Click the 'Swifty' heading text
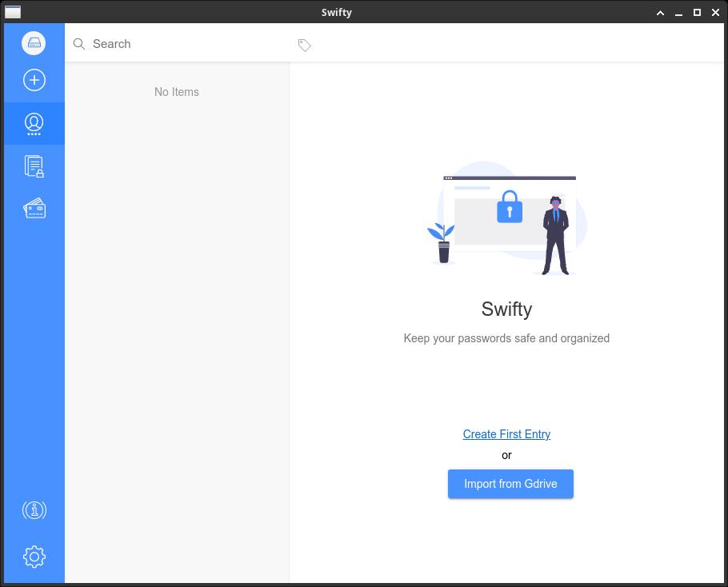The image size is (728, 587). coord(506,309)
